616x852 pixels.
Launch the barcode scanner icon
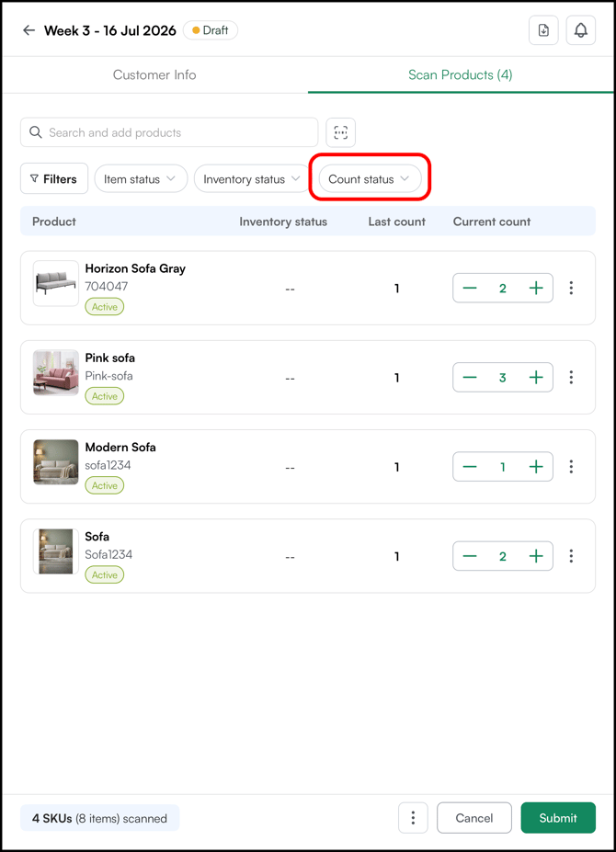pos(341,132)
